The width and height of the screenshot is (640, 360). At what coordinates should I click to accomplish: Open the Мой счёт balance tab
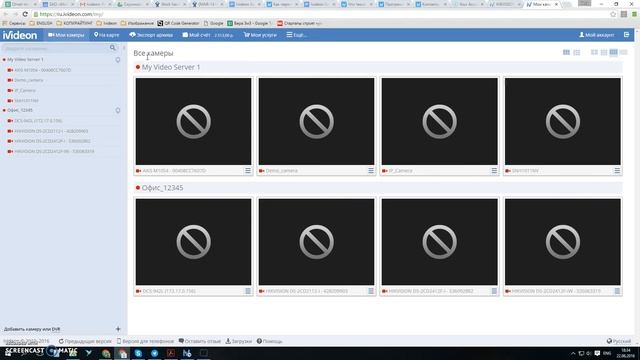(x=208, y=35)
